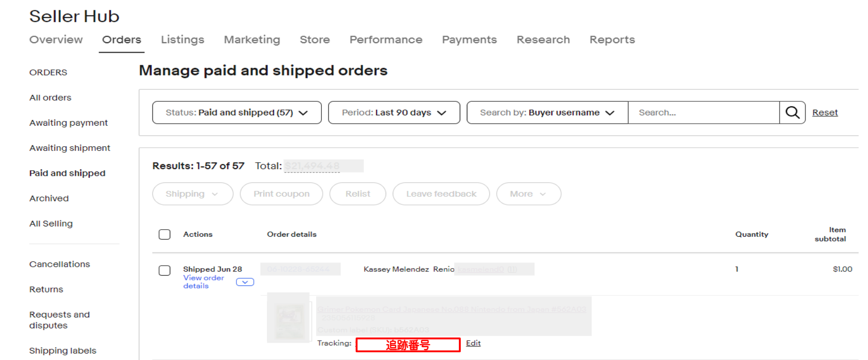Viewport: 868px width, 360px height.
Task: Click the magnifying glass search icon
Action: [x=792, y=112]
